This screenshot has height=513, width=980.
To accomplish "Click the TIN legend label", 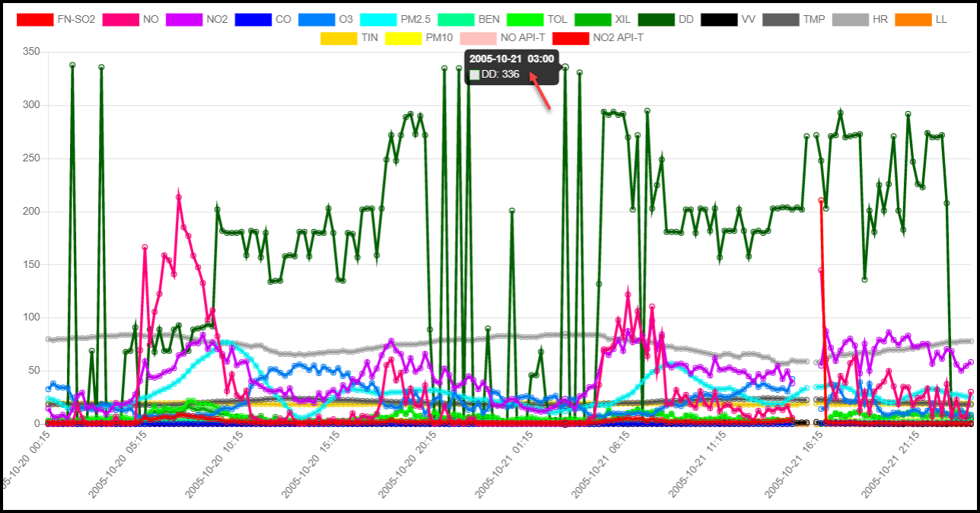I will pyautogui.click(x=369, y=37).
